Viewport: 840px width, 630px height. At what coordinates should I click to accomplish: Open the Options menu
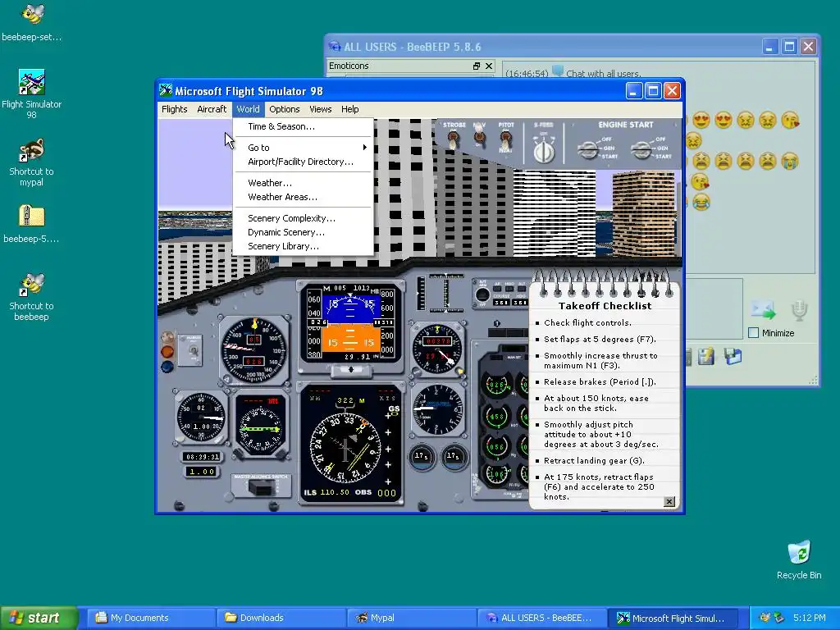[x=285, y=109]
